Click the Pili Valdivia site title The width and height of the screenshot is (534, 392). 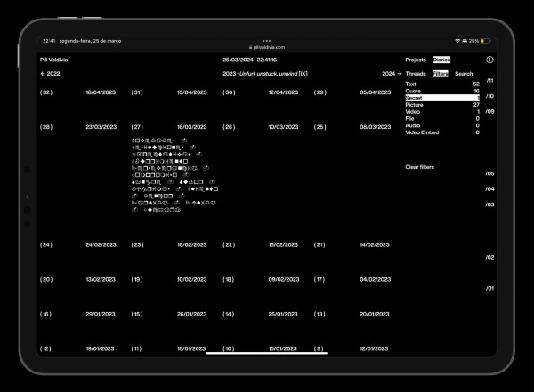(53, 60)
